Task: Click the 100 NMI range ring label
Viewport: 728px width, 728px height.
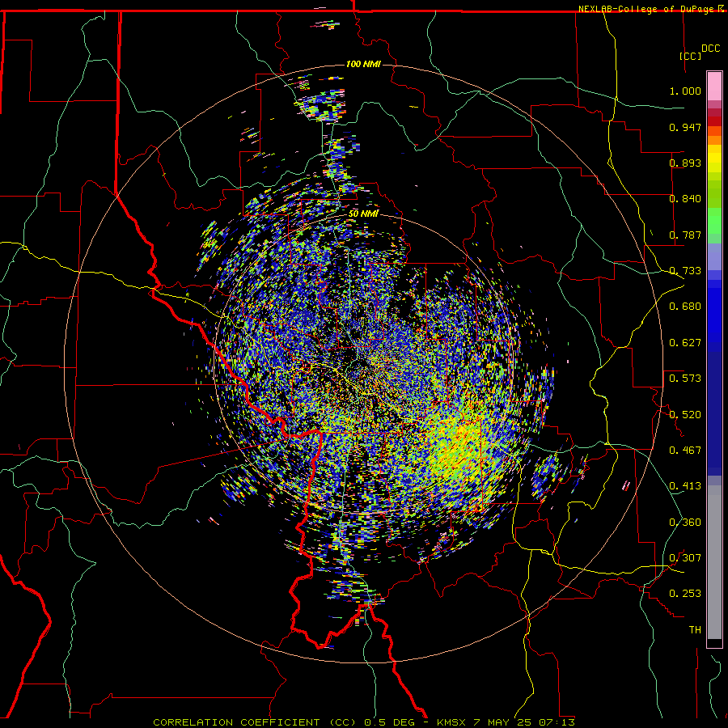Action: click(x=363, y=64)
